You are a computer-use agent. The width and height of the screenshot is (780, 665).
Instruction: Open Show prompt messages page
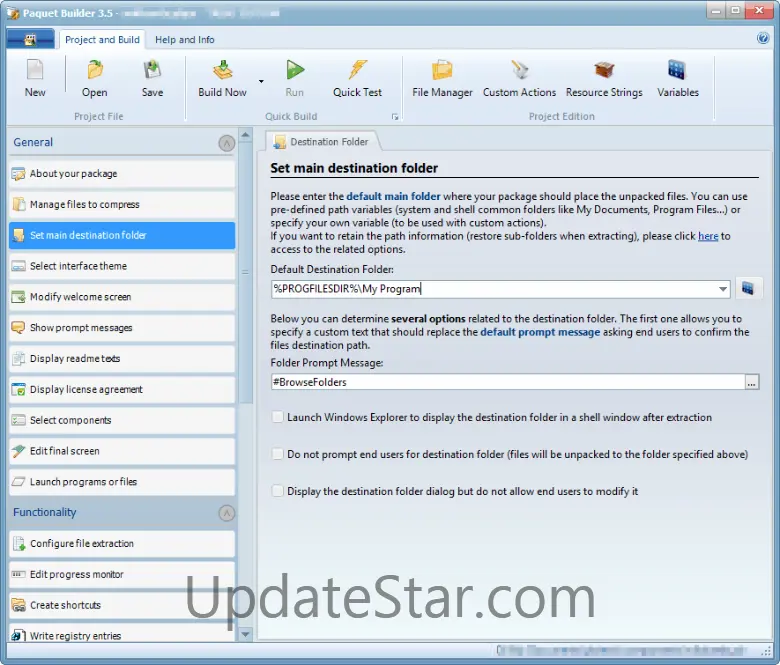[122, 328]
